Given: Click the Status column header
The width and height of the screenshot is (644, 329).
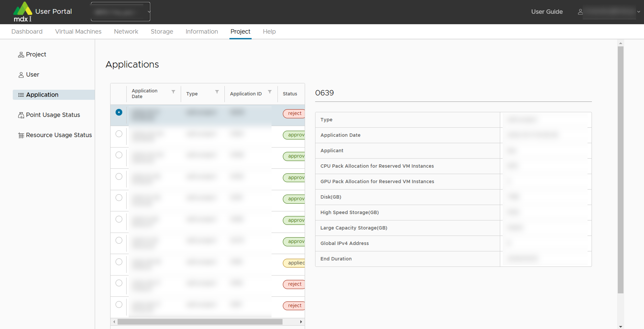Looking at the screenshot, I should point(290,94).
